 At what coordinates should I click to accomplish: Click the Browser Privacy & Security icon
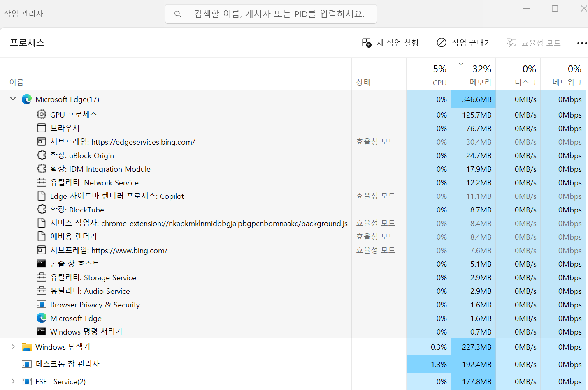click(41, 304)
